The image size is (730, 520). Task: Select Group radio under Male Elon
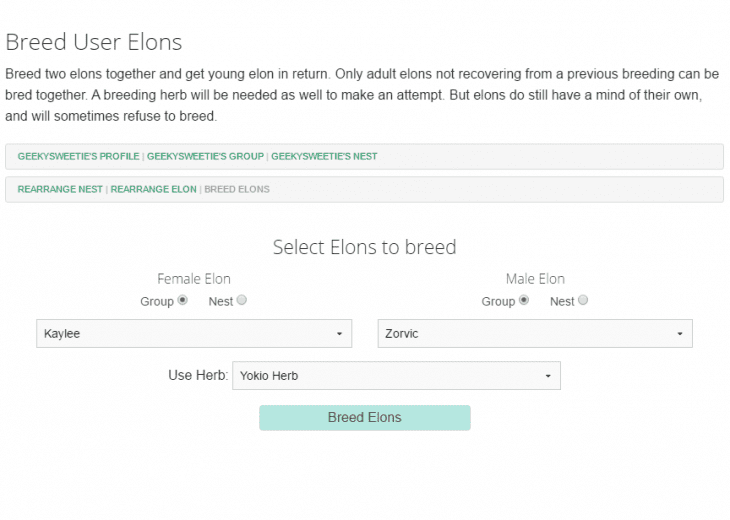coord(523,300)
